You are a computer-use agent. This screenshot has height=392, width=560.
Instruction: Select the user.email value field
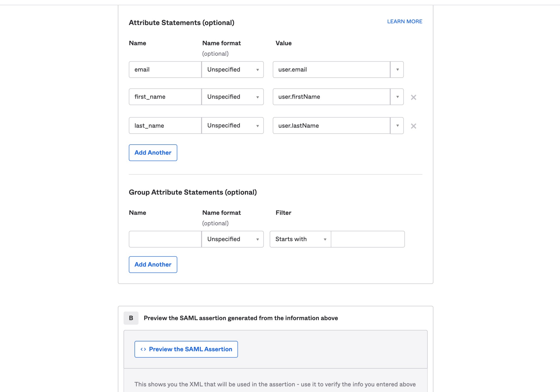[331, 69]
